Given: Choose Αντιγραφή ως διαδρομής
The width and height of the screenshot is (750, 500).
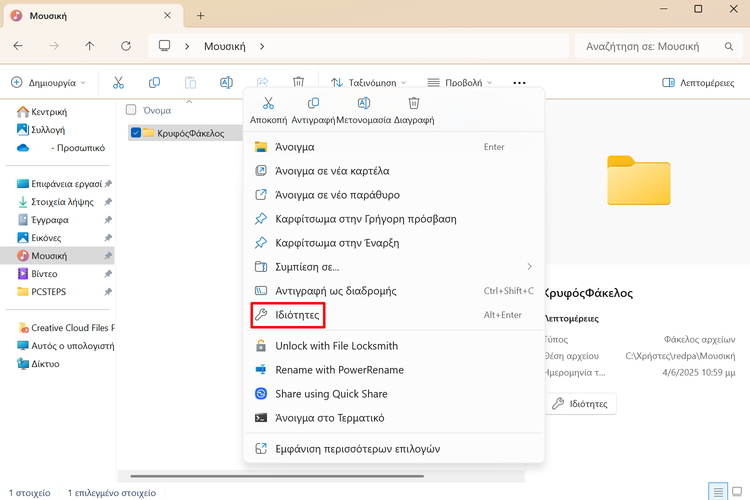Looking at the screenshot, I should coord(395,290).
